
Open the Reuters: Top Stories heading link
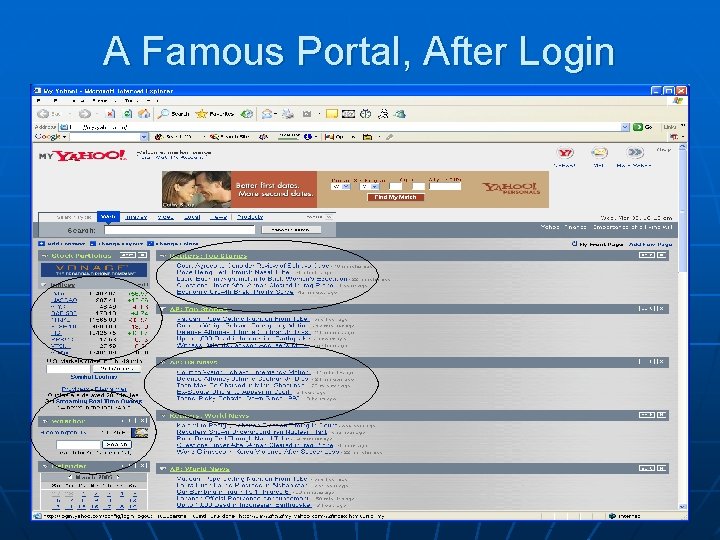[208, 256]
